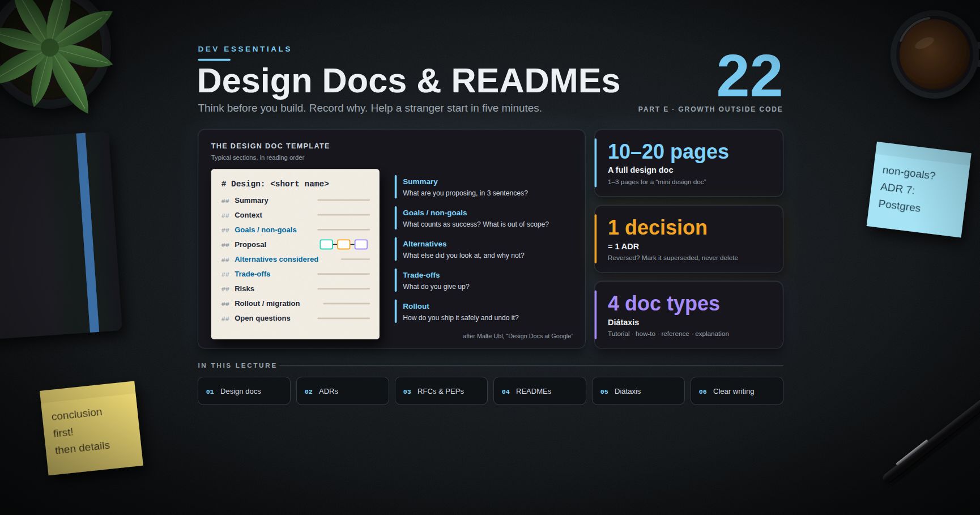Click 'Reversed? Mark it superseded, never delete'
Viewport: 980px width, 515px height.
[673, 258]
